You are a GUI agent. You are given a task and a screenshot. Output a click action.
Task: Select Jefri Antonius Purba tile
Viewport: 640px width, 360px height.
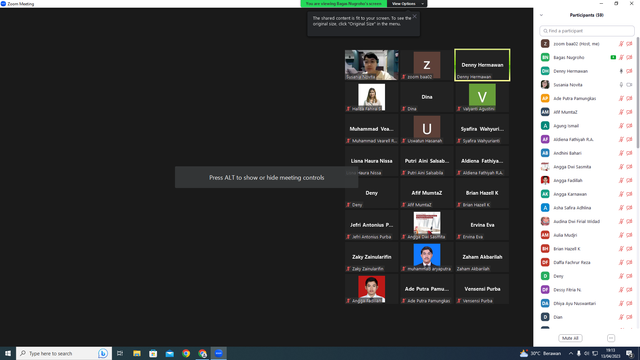point(371,225)
